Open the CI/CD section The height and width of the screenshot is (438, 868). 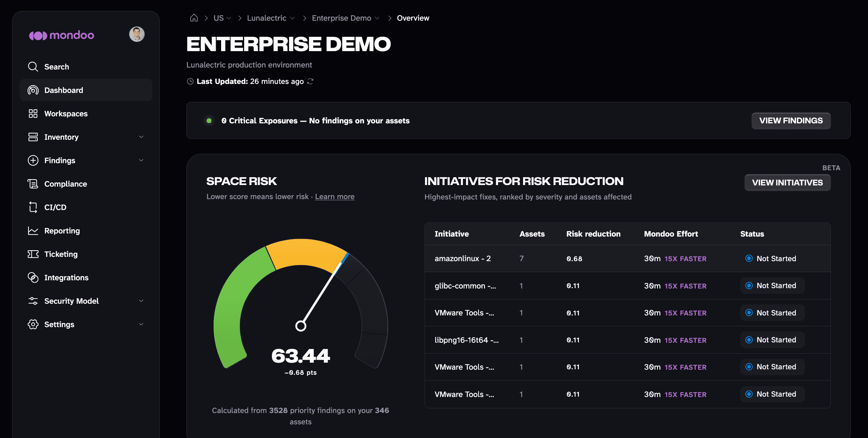point(86,207)
